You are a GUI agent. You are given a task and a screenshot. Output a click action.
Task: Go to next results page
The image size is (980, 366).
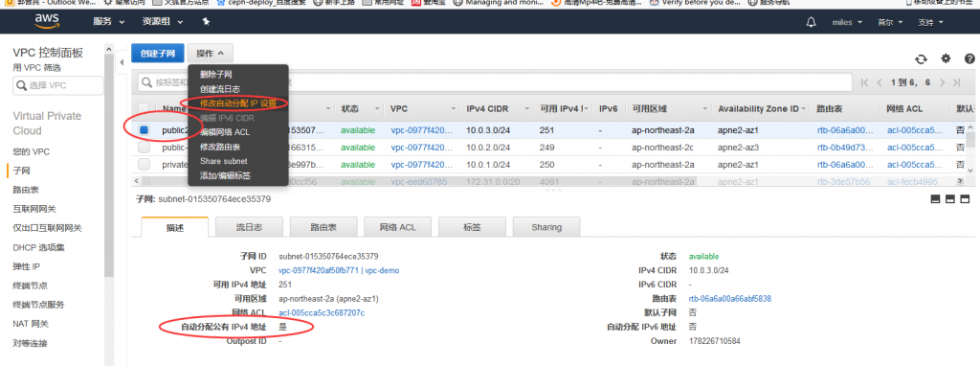pyautogui.click(x=943, y=82)
